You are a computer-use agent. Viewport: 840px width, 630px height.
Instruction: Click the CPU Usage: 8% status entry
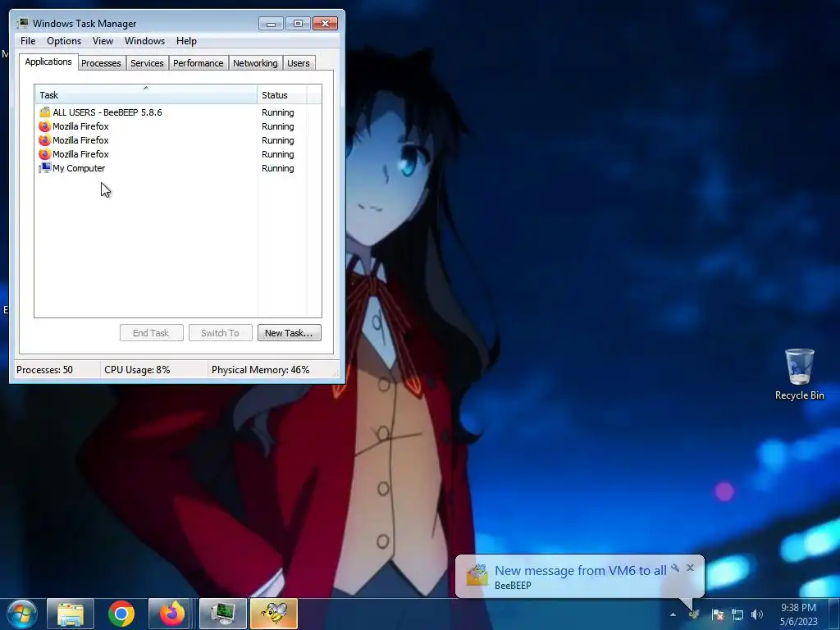click(x=137, y=370)
